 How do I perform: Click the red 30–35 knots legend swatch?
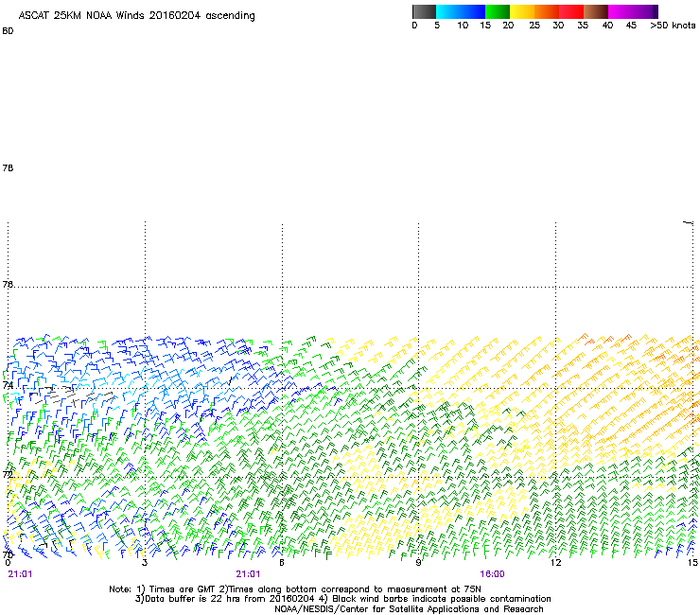pyautogui.click(x=571, y=11)
